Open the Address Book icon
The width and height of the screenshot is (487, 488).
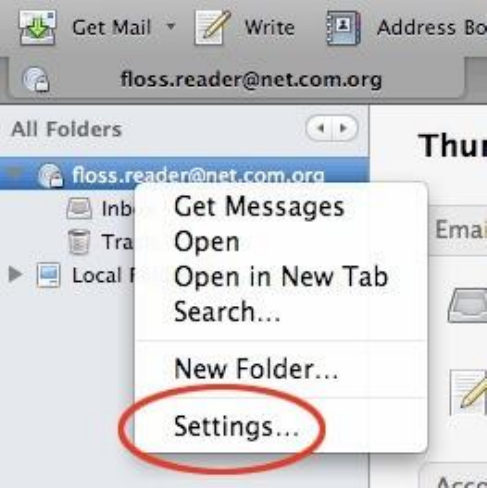click(343, 28)
